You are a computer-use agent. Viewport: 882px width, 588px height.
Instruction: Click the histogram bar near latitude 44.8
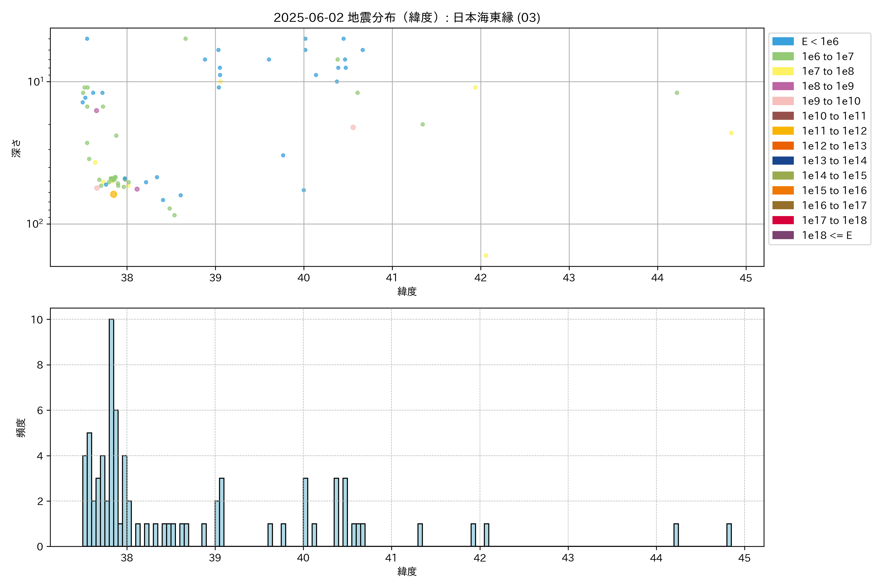click(729, 535)
